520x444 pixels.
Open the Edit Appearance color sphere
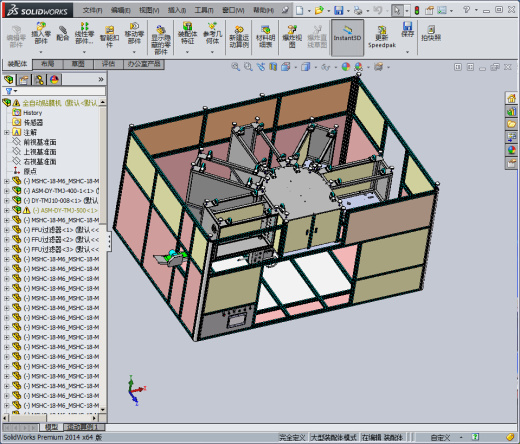pos(346,67)
